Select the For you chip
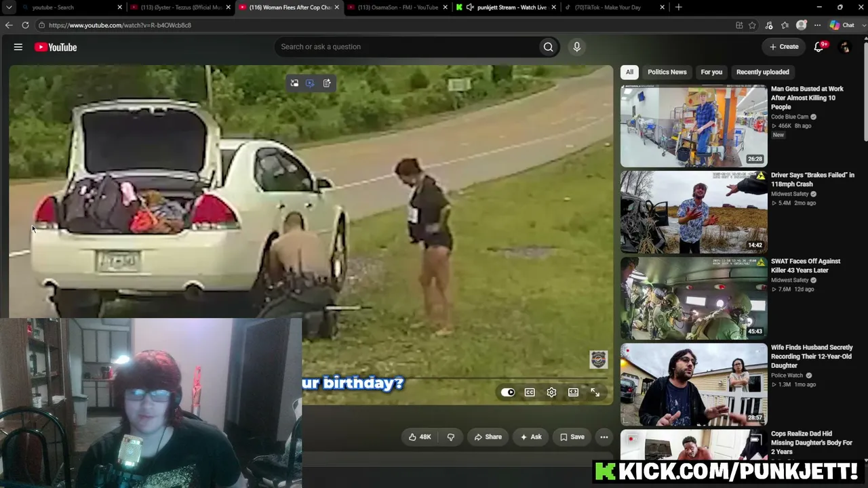Viewport: 868px width, 488px height. pyautogui.click(x=711, y=72)
